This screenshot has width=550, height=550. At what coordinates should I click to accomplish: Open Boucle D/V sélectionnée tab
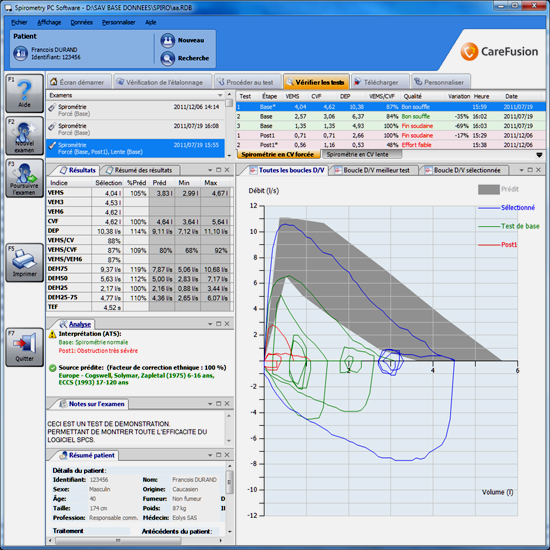(463, 170)
